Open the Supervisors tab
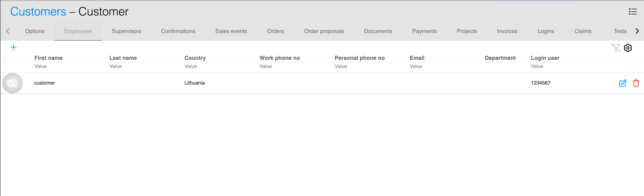The width and height of the screenshot is (644, 196). coord(126,31)
